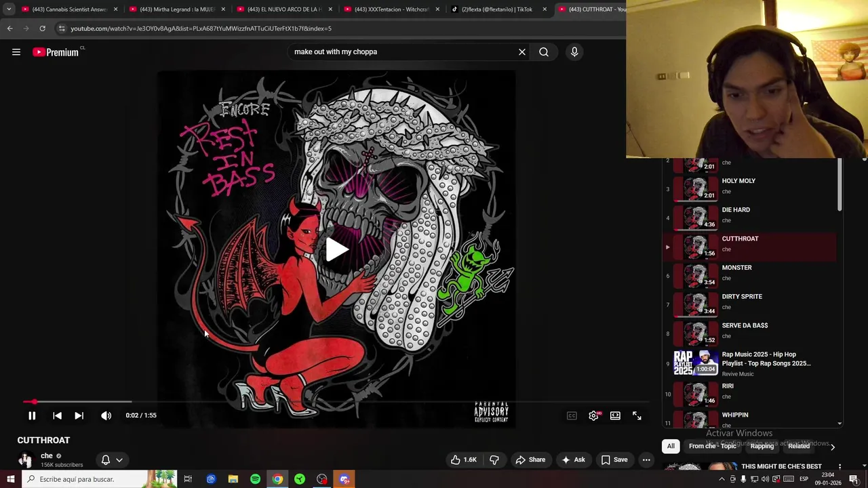868x488 pixels.
Task: Show more filter chips with right arrow
Action: tap(832, 447)
